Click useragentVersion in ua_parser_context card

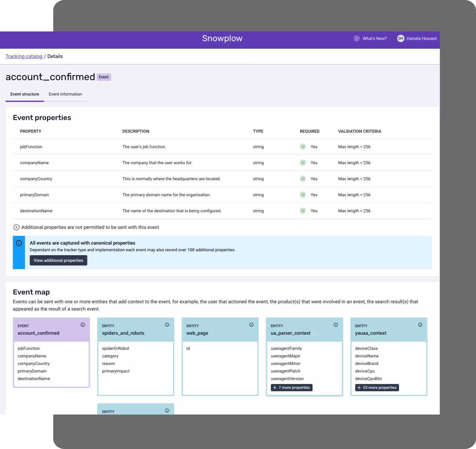tap(287, 379)
